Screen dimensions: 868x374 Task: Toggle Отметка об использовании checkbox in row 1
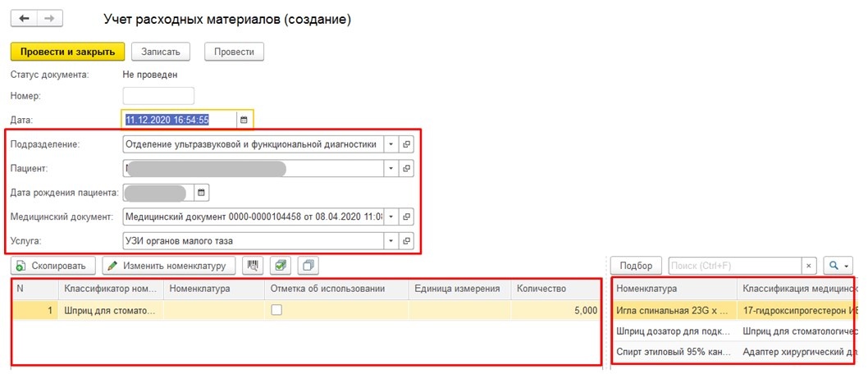click(277, 310)
